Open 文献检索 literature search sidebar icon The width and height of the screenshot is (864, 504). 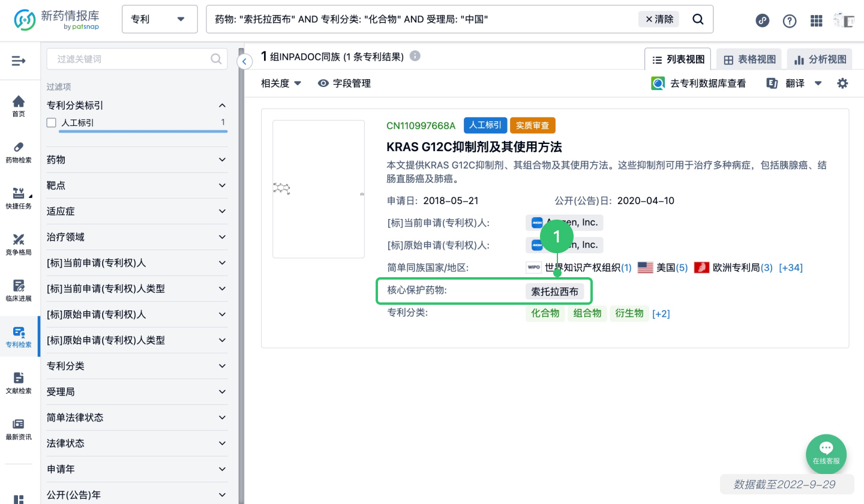click(x=19, y=383)
